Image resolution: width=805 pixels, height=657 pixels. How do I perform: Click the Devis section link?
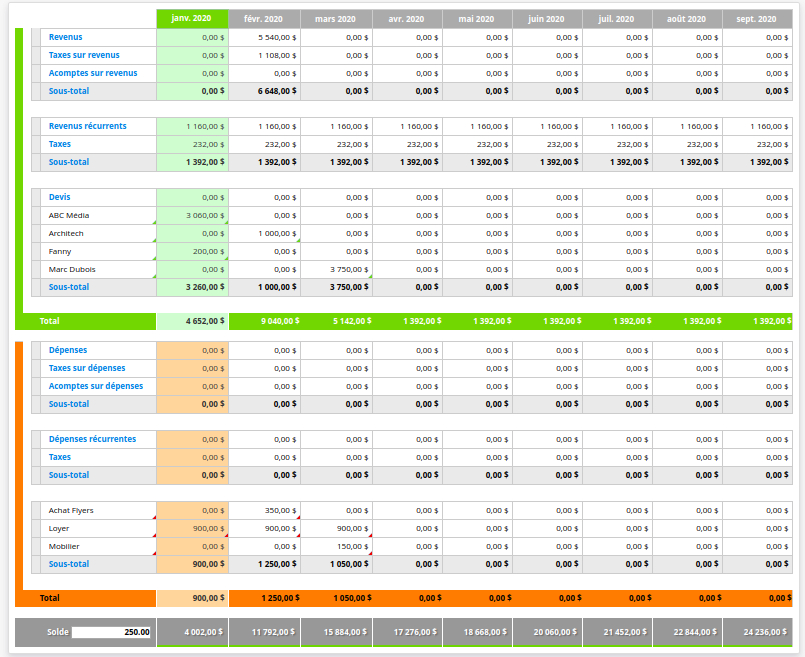(x=60, y=197)
